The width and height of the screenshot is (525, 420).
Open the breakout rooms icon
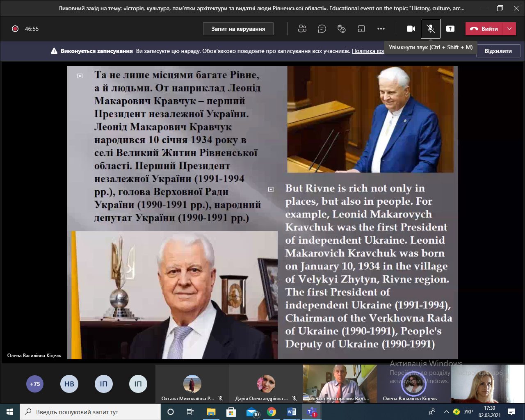[x=361, y=29]
